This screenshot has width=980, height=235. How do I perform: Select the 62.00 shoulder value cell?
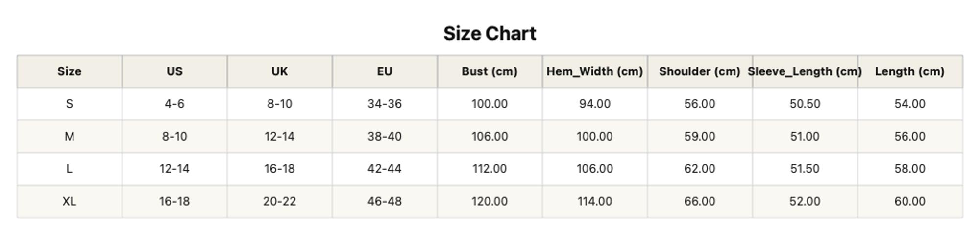[700, 169]
